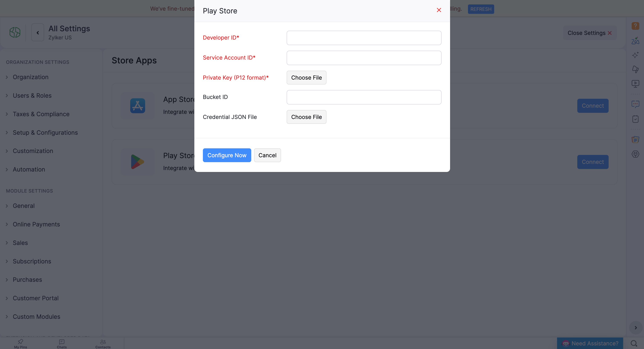
Task: Open Chats in bottom bar
Action: pos(62,343)
